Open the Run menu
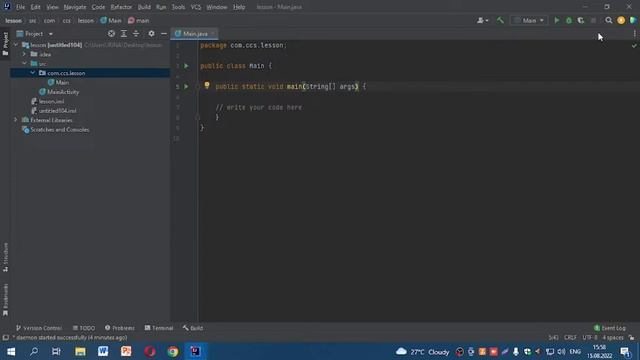 click(x=161, y=7)
